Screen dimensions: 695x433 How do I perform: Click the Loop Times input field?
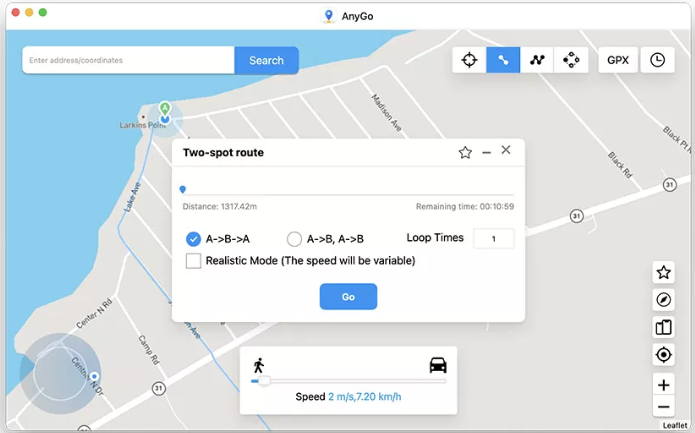[493, 238]
